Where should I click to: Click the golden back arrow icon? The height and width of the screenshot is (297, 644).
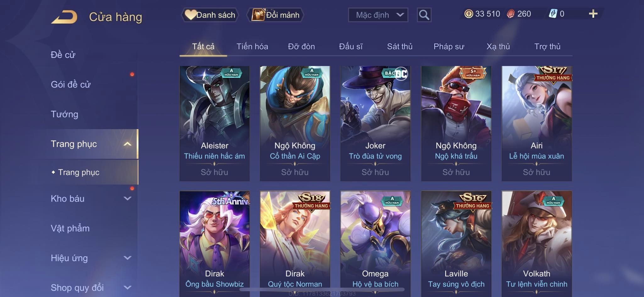pos(64,17)
